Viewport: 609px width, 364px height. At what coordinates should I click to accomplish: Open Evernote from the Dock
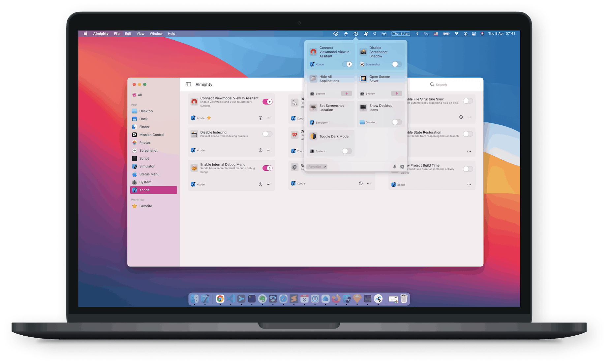click(x=262, y=299)
